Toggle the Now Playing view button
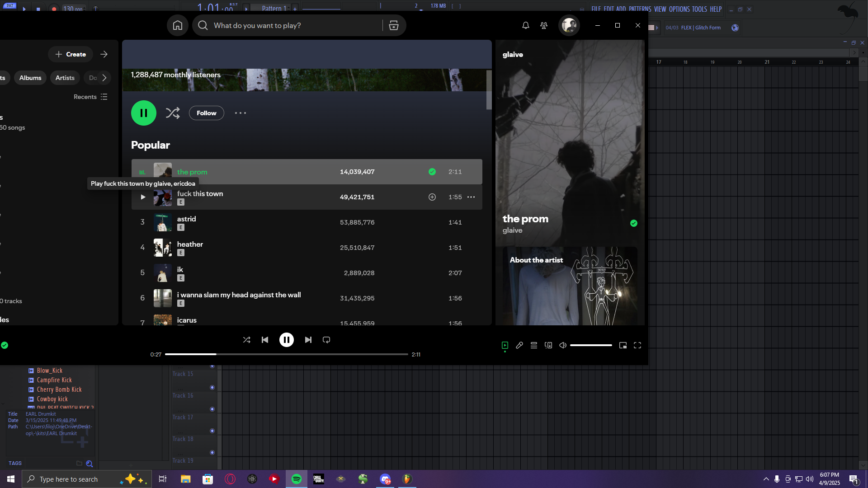Viewport: 868px width, 488px height. pyautogui.click(x=505, y=345)
